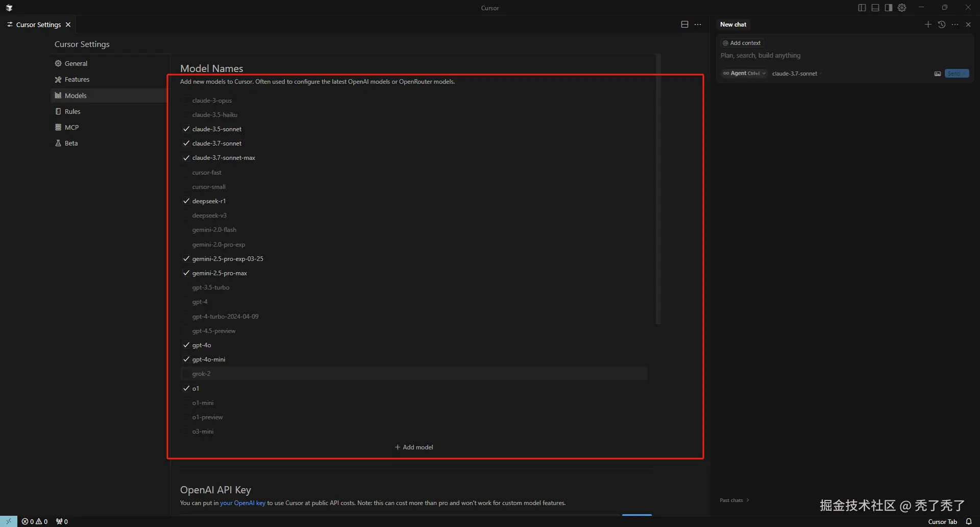Click the Send button in chat
Image resolution: width=980 pixels, height=527 pixels.
click(x=957, y=74)
